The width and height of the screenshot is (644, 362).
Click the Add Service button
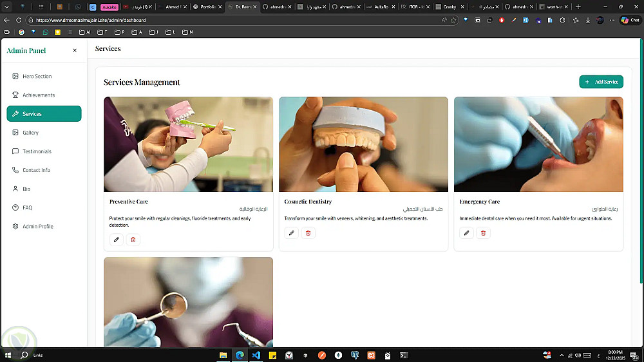(601, 82)
